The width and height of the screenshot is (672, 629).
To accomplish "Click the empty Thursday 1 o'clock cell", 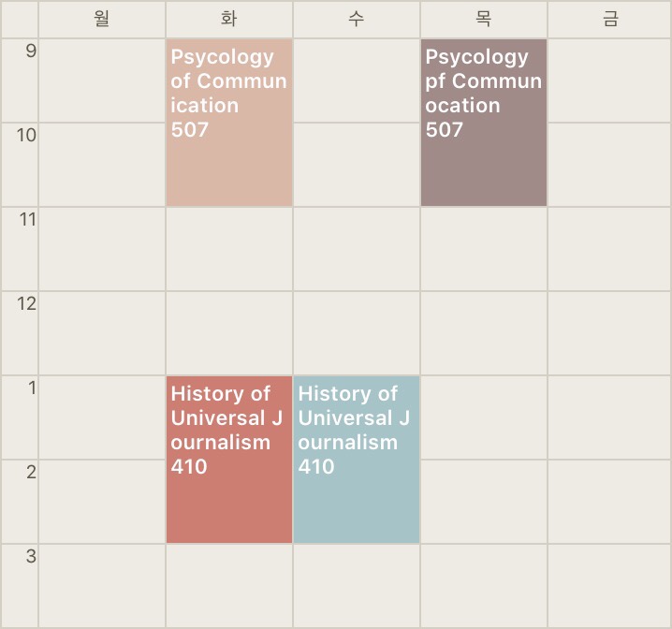I will (484, 417).
